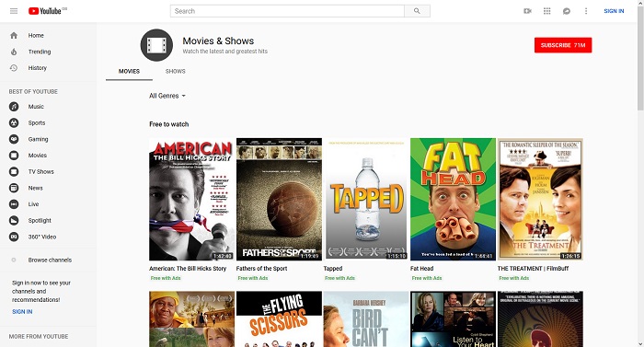Click the Browse channels plus icon

click(x=14, y=260)
